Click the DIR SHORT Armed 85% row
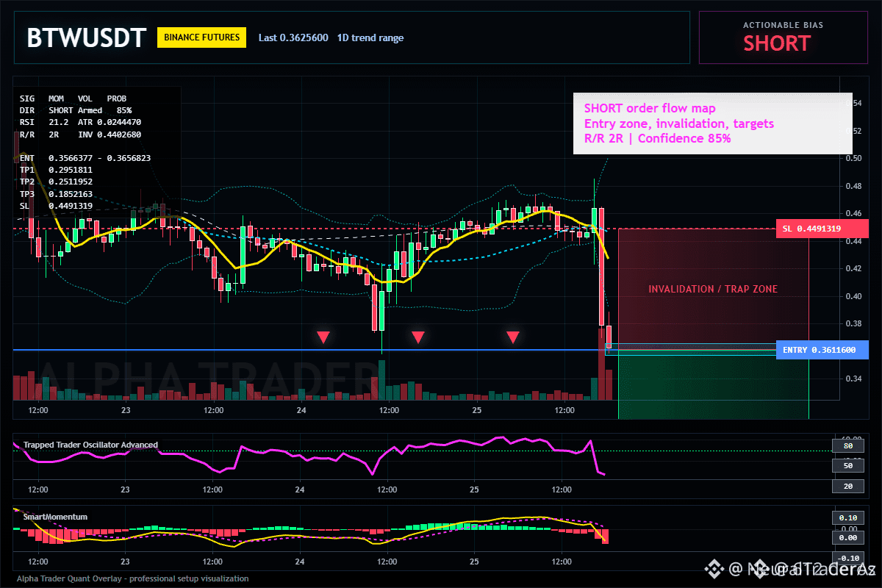882x588 pixels. coord(76,110)
